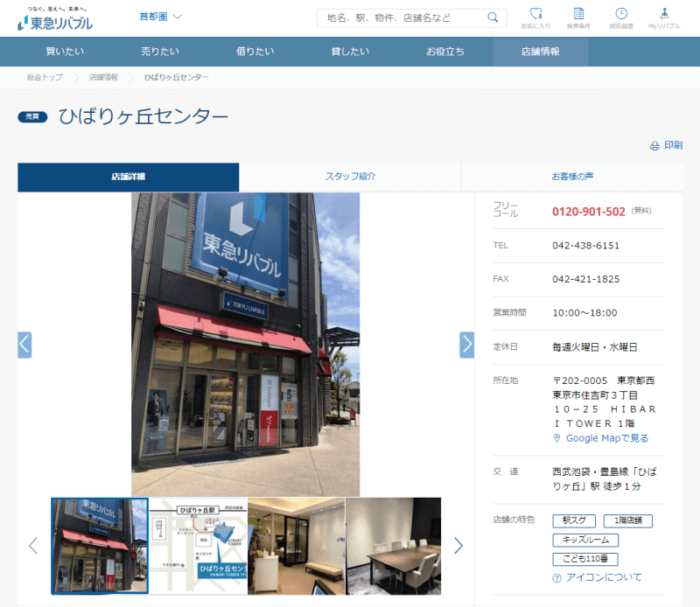
Task: Switch to the スタッフ紹介 tab
Action: [x=350, y=177]
